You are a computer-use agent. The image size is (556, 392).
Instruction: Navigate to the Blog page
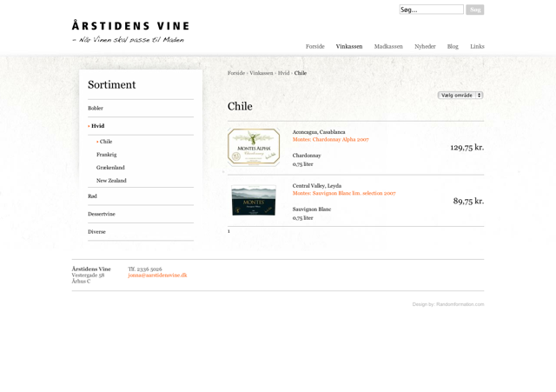[x=453, y=46]
